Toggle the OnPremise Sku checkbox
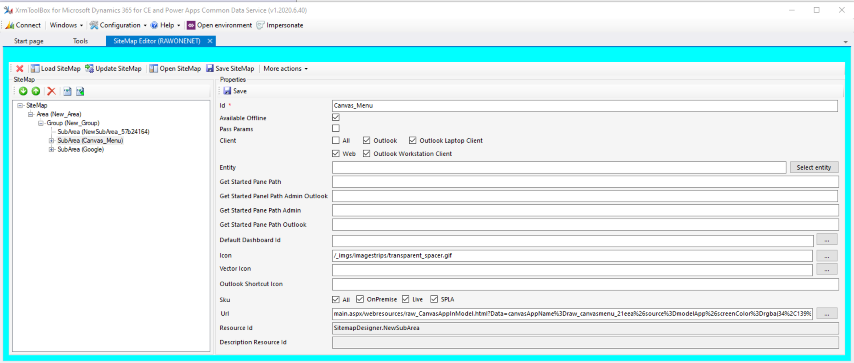 pos(360,299)
